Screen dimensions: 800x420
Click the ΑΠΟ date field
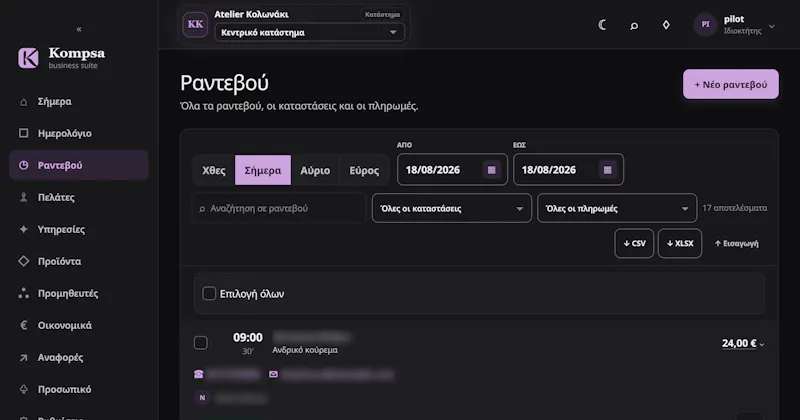(x=452, y=169)
